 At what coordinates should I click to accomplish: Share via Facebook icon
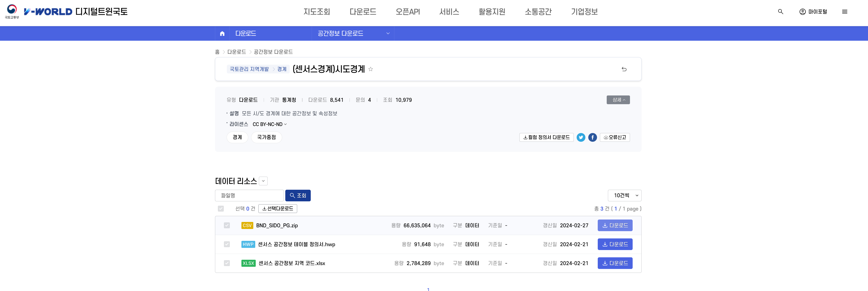592,137
